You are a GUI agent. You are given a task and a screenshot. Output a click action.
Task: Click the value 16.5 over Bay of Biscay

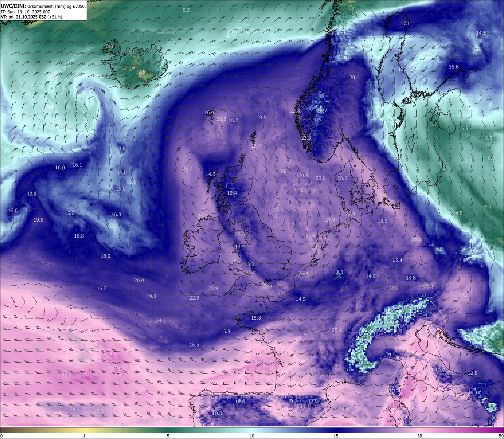coord(194,345)
